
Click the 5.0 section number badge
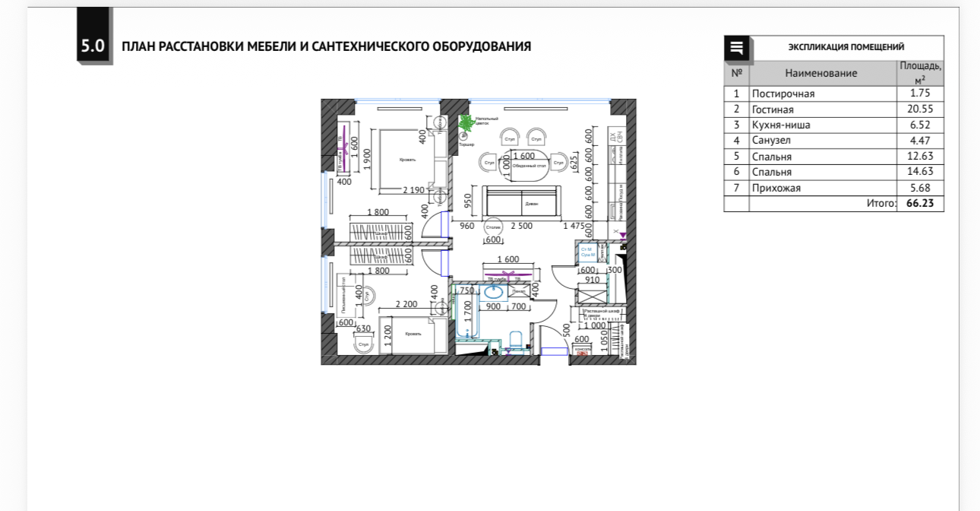pyautogui.click(x=93, y=46)
